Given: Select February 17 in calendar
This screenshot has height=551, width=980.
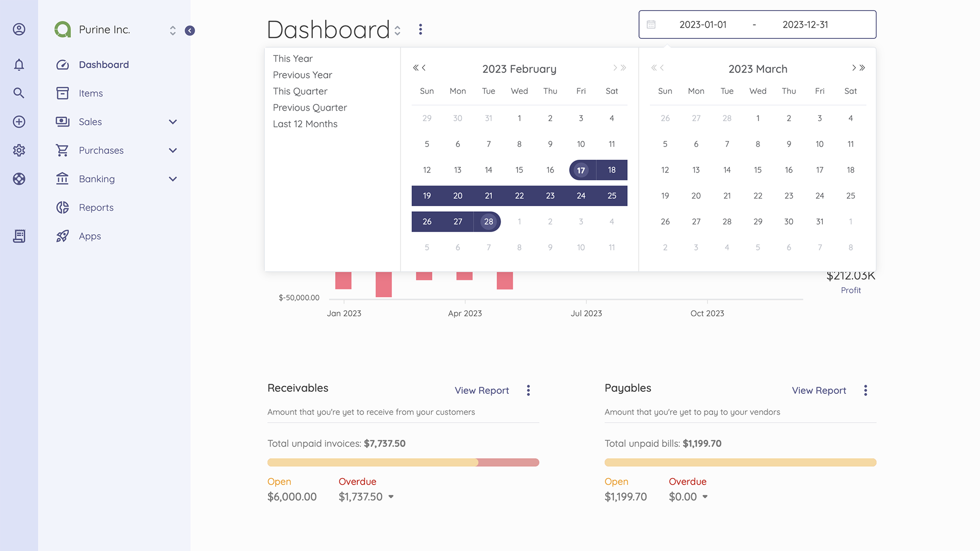Looking at the screenshot, I should point(581,170).
